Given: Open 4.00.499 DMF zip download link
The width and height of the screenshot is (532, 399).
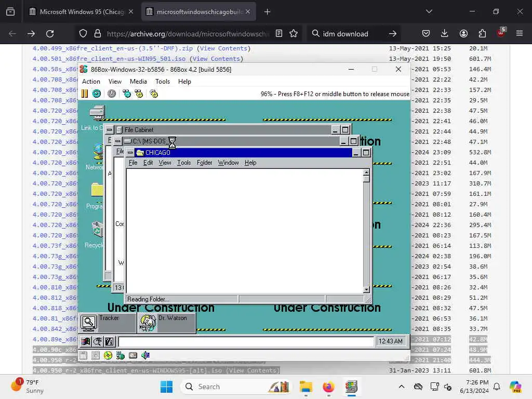Looking at the screenshot, I should [x=113, y=48].
